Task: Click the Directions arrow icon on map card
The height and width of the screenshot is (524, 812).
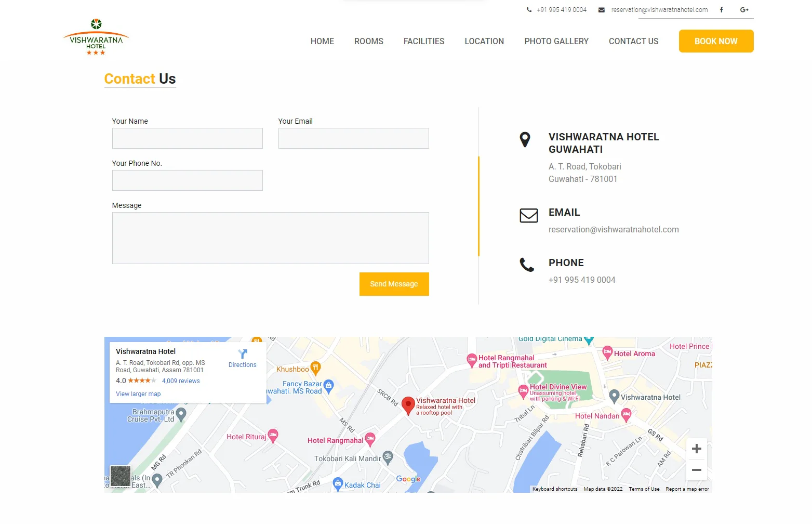Action: coord(243,354)
